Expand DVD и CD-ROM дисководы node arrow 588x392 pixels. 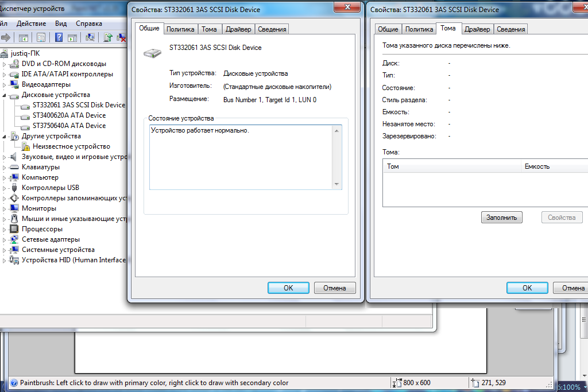[5, 64]
